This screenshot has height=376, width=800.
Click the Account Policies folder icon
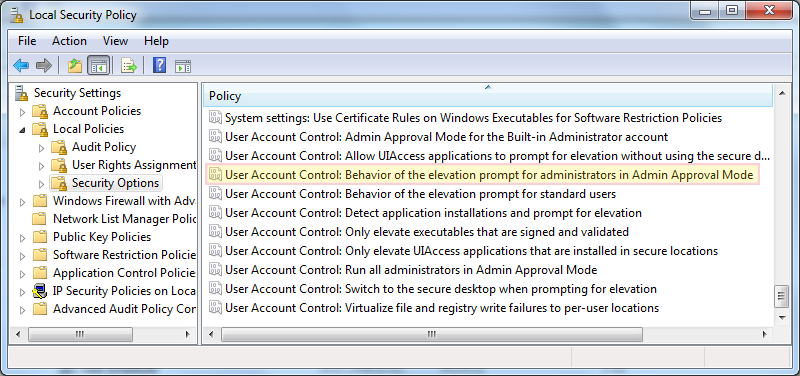click(x=40, y=111)
